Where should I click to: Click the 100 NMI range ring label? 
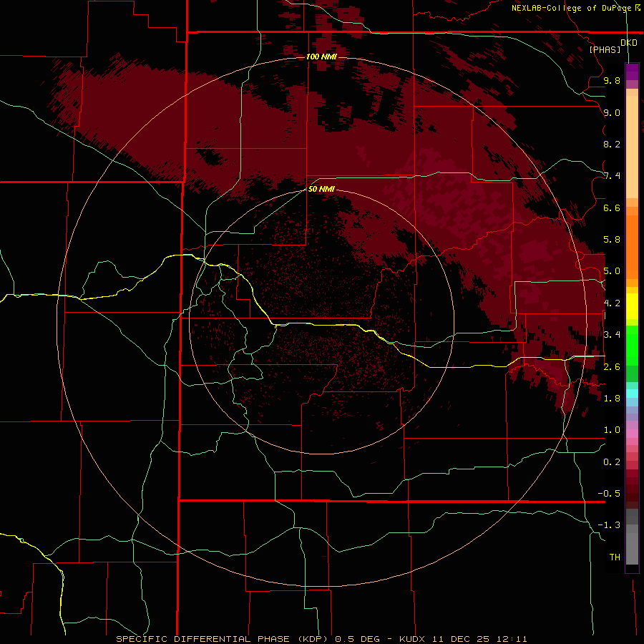(321, 57)
